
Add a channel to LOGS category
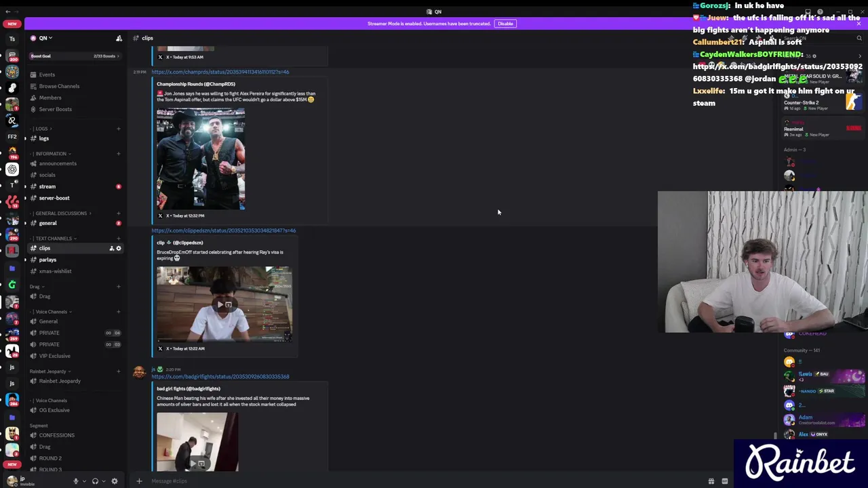118,129
